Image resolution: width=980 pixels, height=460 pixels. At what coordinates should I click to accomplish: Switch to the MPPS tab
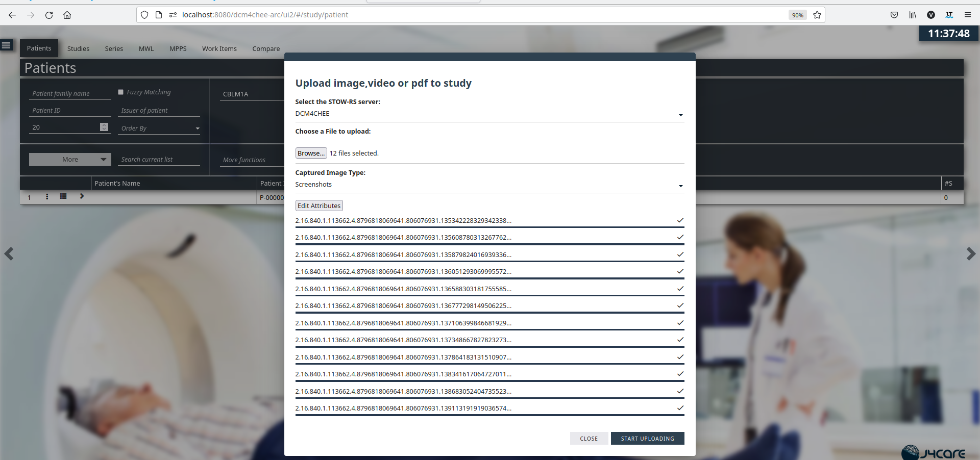[x=178, y=48]
